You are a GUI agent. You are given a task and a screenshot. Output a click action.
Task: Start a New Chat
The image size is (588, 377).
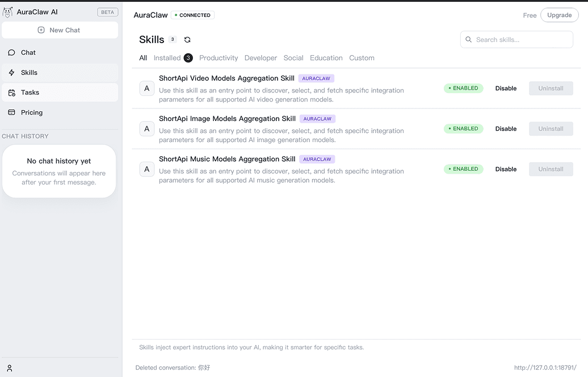(x=60, y=30)
